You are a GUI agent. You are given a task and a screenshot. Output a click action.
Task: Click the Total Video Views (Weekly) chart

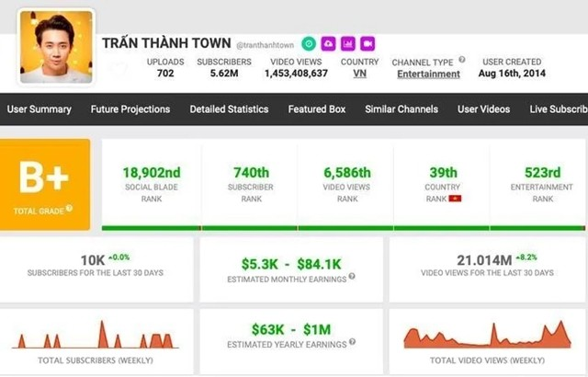point(487,334)
